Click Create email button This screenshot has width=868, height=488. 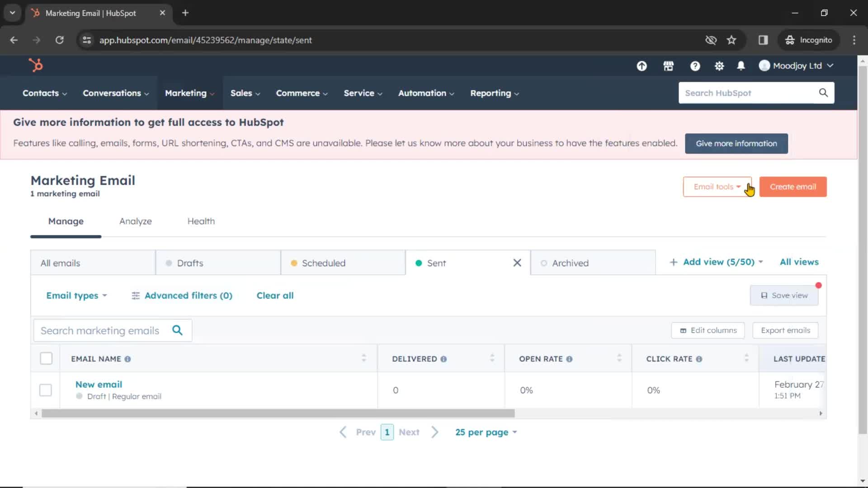793,187
